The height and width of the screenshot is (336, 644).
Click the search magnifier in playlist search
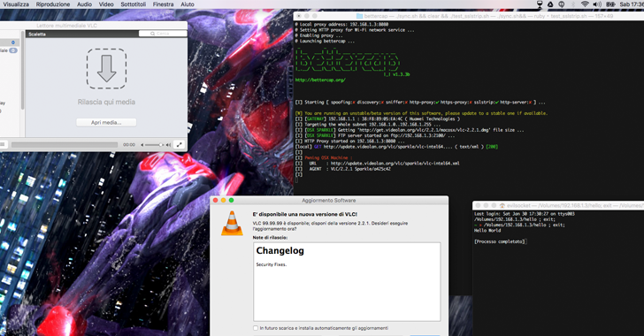click(152, 34)
